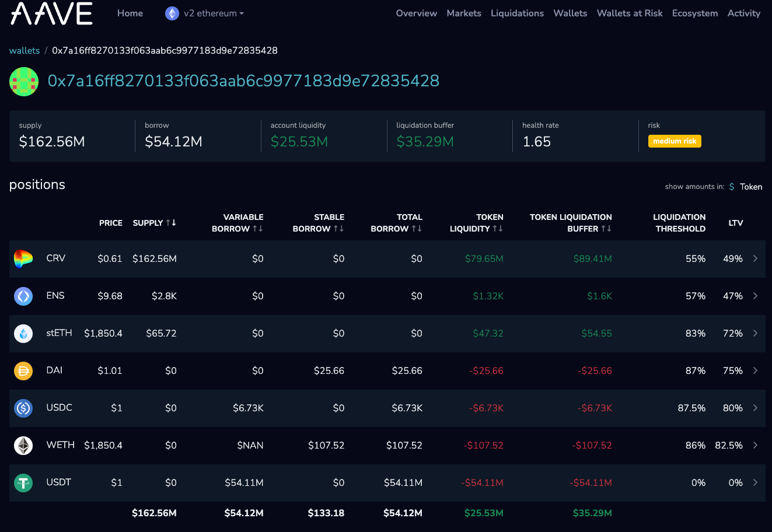Screen dimensions: 772x532
Task: Open the Markets page
Action: [x=464, y=13]
